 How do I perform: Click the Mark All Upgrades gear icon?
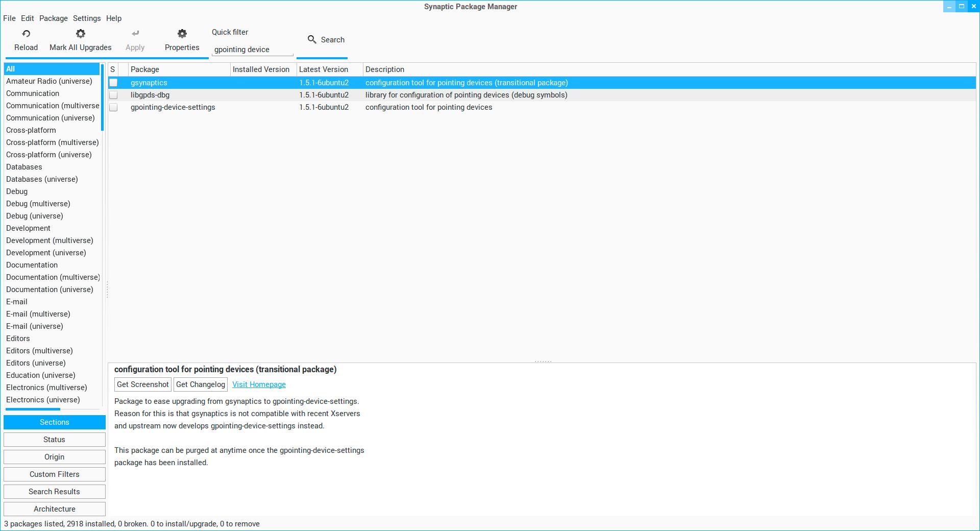81,34
